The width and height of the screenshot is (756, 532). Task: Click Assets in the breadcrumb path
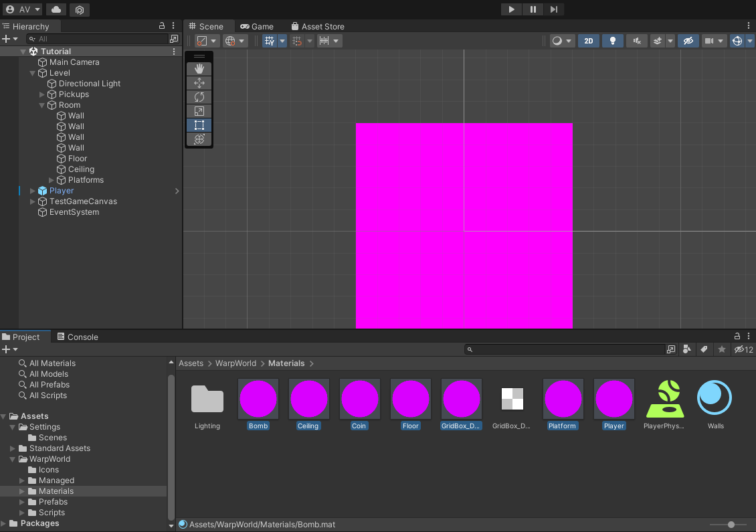[191, 363]
